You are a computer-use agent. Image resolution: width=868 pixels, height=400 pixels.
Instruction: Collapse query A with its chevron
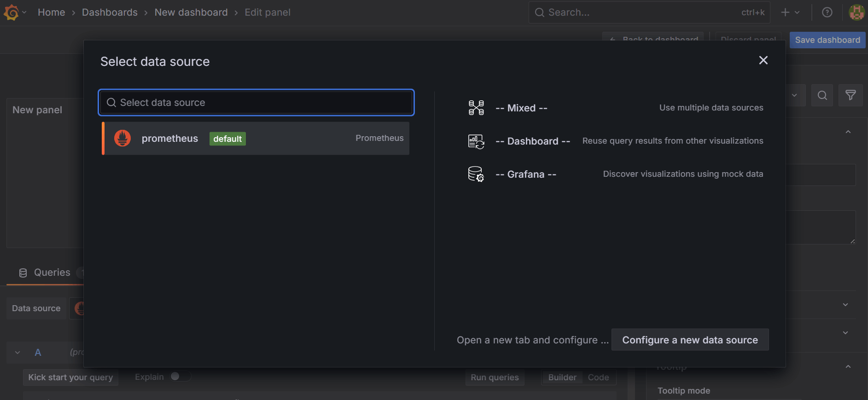coord(17,353)
